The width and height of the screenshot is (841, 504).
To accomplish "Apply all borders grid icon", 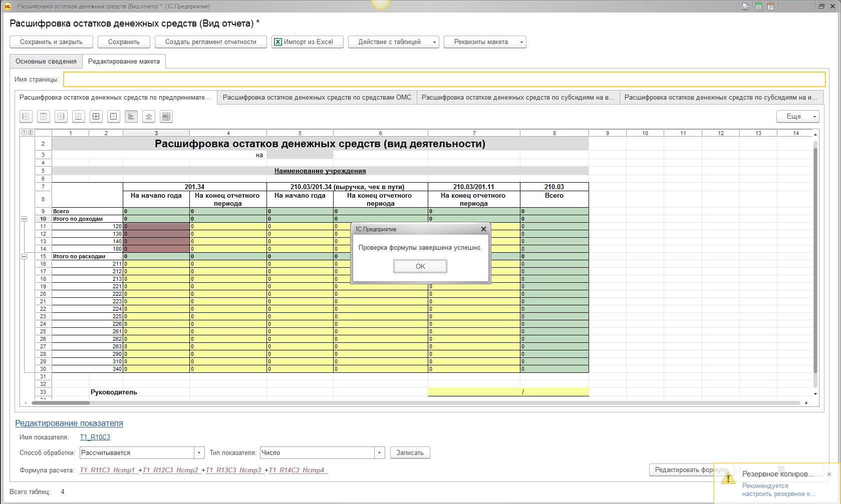I will pos(96,117).
